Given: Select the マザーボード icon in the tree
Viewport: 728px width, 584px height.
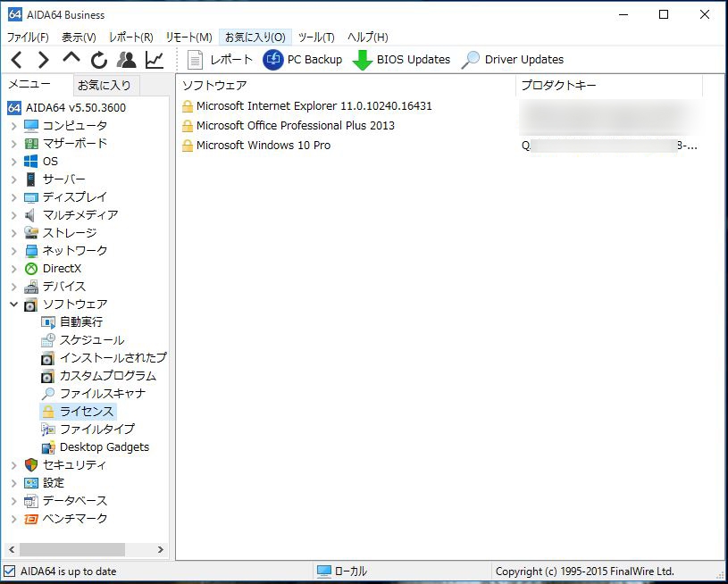Looking at the screenshot, I should [x=31, y=144].
